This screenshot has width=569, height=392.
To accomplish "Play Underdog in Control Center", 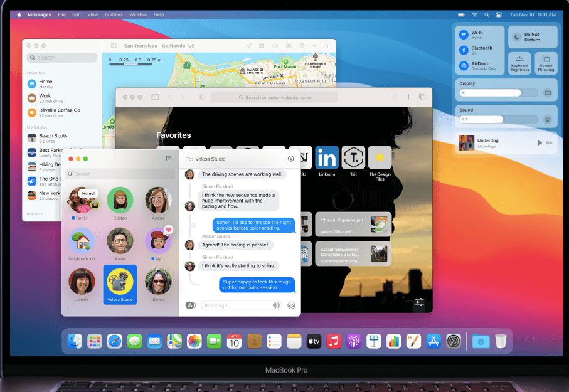I will click(x=540, y=142).
